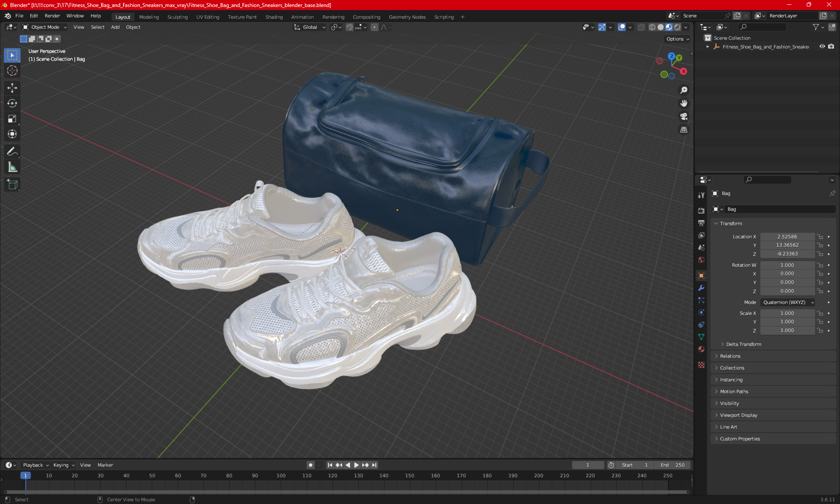Viewport: 840px width, 504px height.
Task: Select the Rotate tool
Action: pyautogui.click(x=12, y=103)
